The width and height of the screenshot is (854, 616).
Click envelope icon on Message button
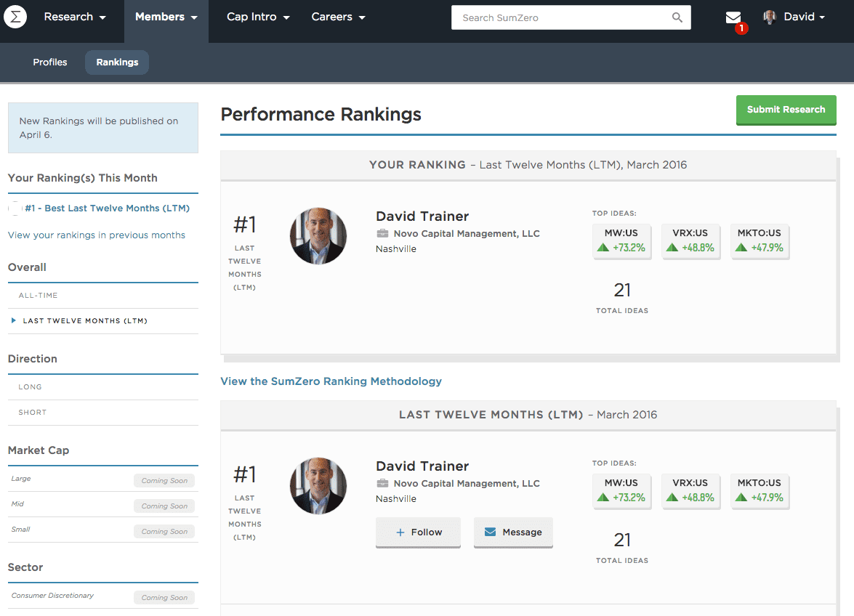click(490, 532)
